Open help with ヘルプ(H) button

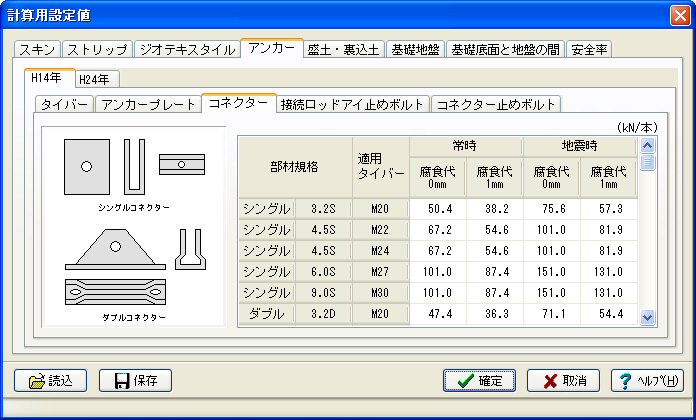click(x=648, y=380)
